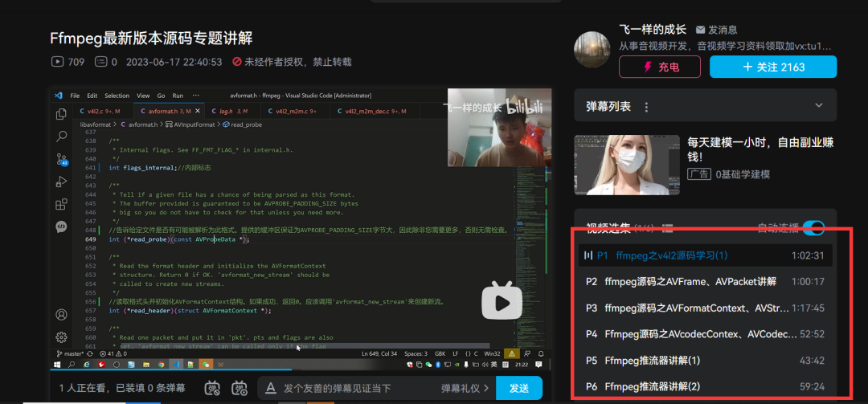The width and height of the screenshot is (868, 404).
Task: Open the 弹幕礼仪 link
Action: (x=465, y=388)
